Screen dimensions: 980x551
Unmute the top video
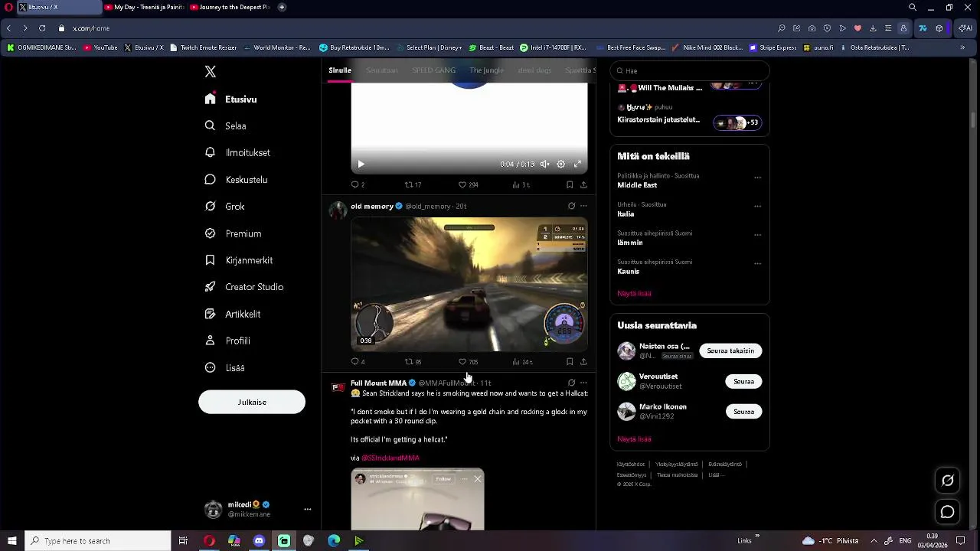(545, 164)
